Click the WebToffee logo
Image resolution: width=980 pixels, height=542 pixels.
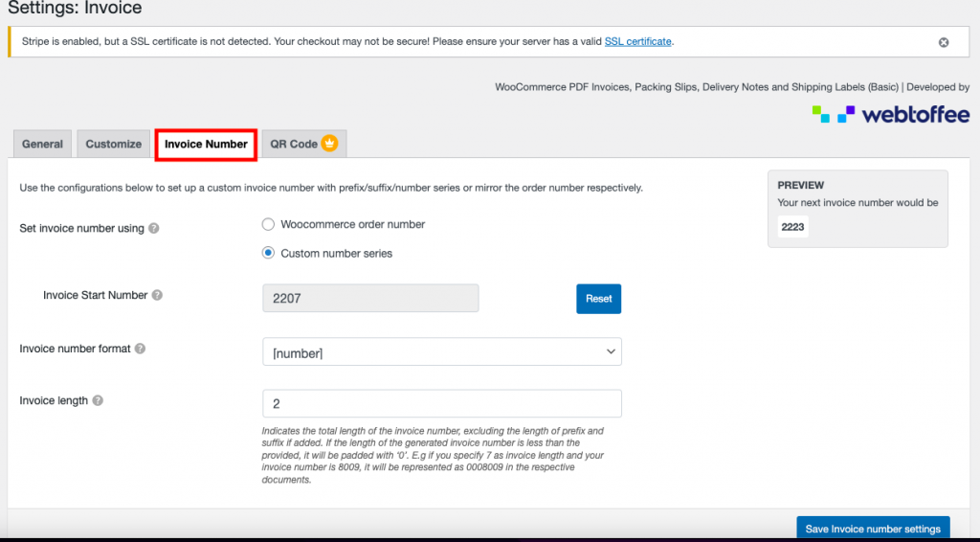(891, 114)
